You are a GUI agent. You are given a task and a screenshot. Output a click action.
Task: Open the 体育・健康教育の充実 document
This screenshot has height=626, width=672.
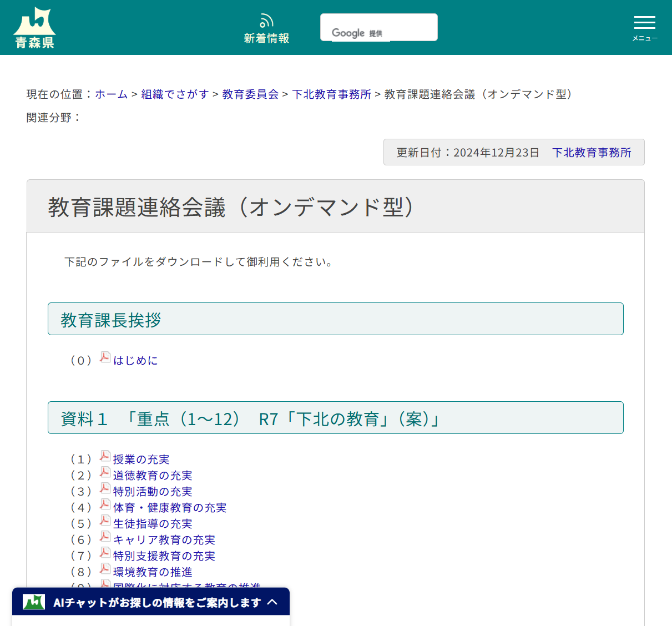tap(170, 508)
